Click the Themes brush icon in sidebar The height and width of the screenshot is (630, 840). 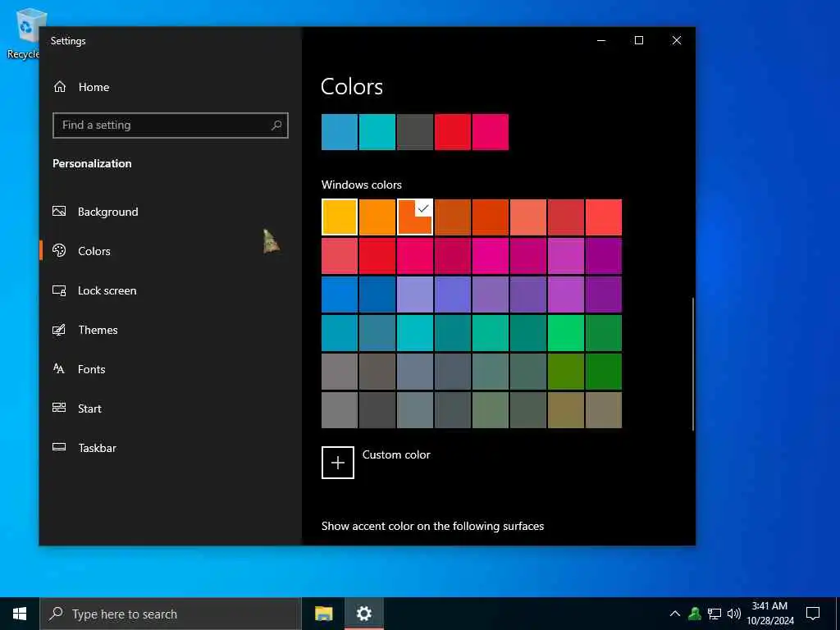tap(59, 330)
